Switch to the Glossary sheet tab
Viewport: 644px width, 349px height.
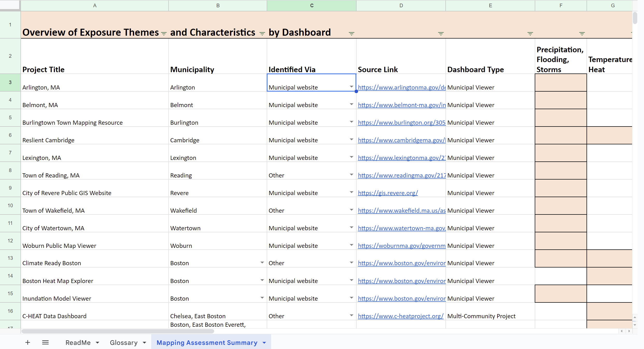tap(124, 343)
